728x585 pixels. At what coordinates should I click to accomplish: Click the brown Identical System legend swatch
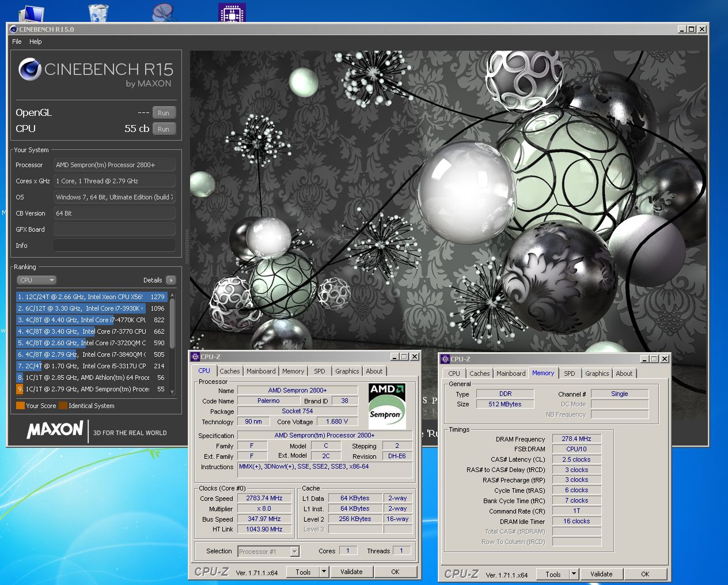point(63,406)
